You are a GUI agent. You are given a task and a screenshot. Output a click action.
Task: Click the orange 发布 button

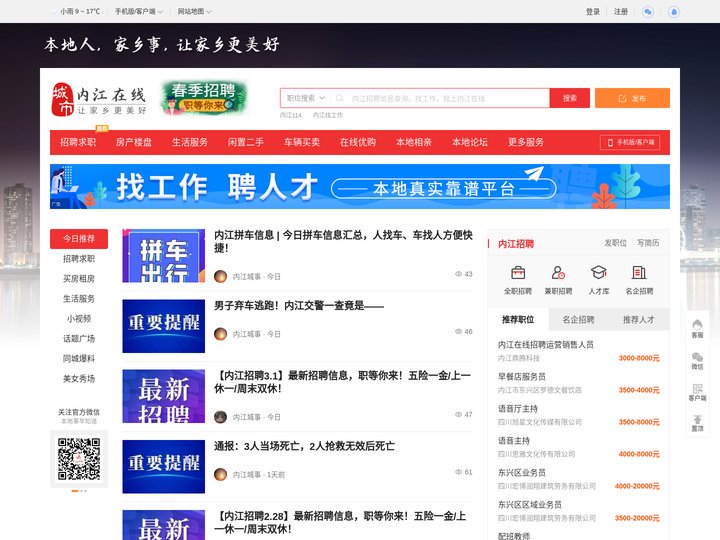(632, 98)
